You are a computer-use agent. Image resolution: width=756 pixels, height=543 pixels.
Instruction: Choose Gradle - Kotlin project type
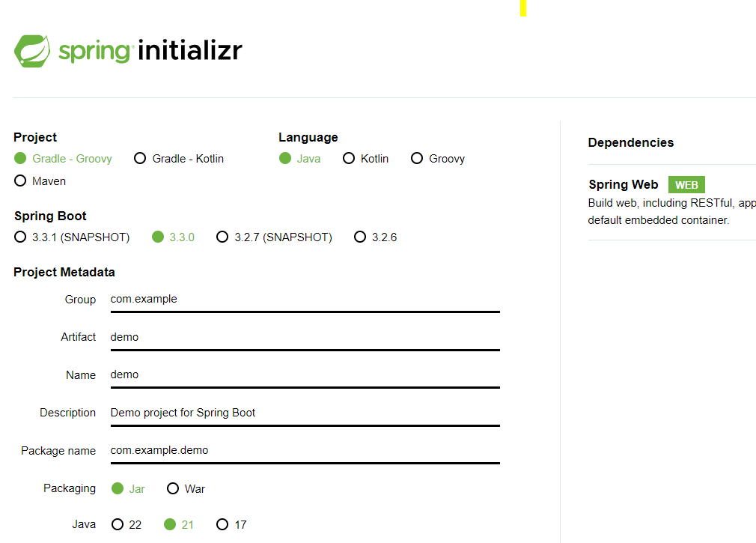(140, 158)
